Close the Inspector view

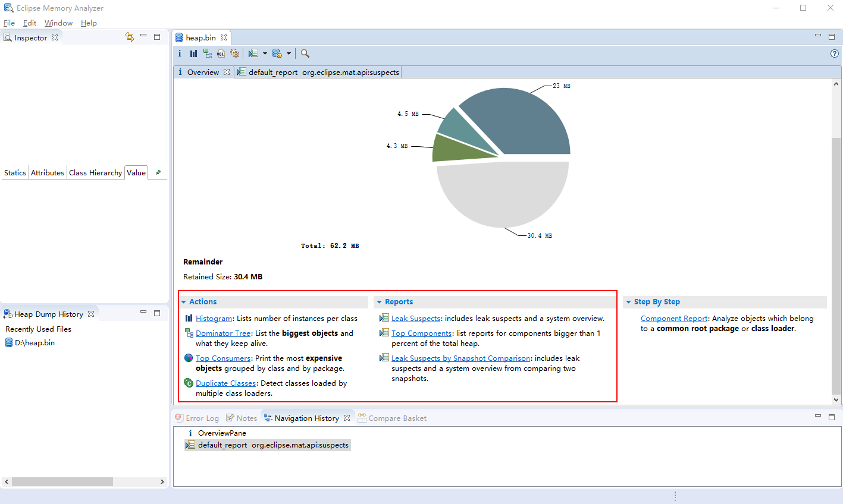55,37
